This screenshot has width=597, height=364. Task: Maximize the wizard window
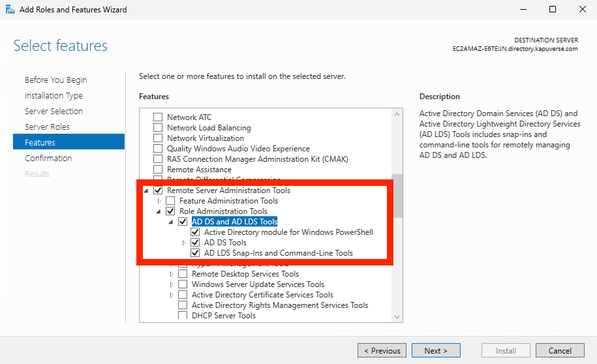tap(553, 10)
